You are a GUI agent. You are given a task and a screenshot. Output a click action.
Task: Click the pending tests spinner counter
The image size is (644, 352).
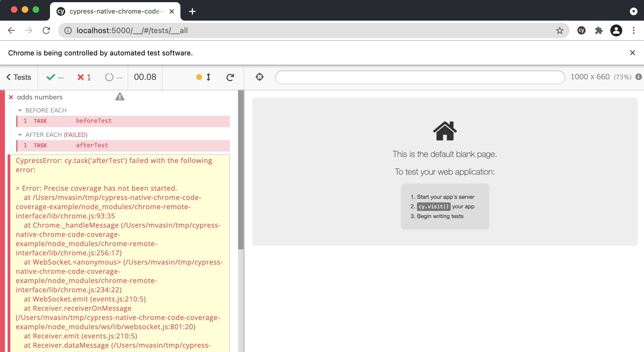(x=114, y=77)
